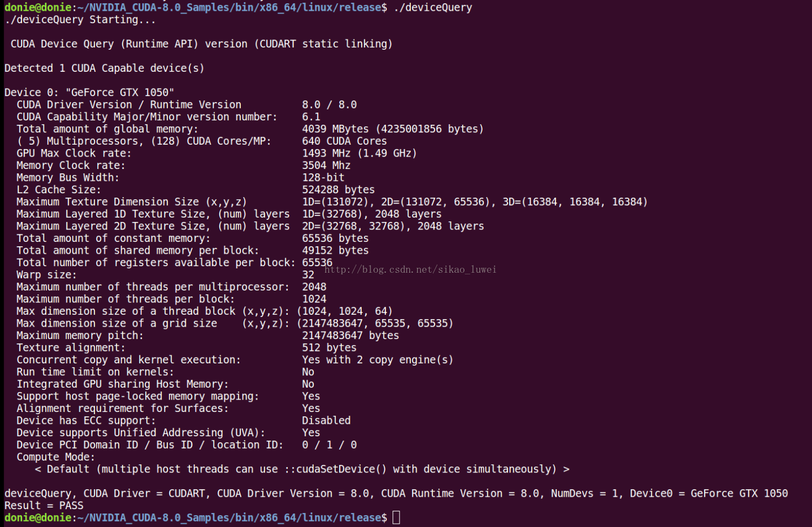Click the '49152 bytes' shared memory value
Image resolution: width=812 pixels, height=527 pixels.
[335, 251]
